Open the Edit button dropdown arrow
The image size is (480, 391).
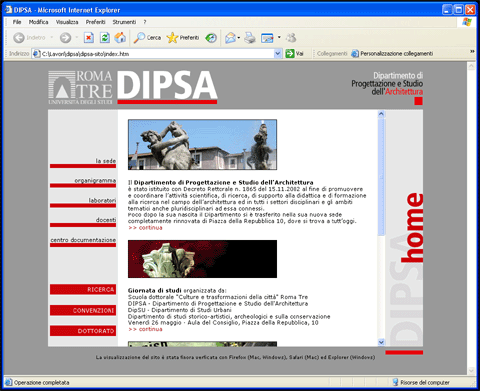(279, 37)
